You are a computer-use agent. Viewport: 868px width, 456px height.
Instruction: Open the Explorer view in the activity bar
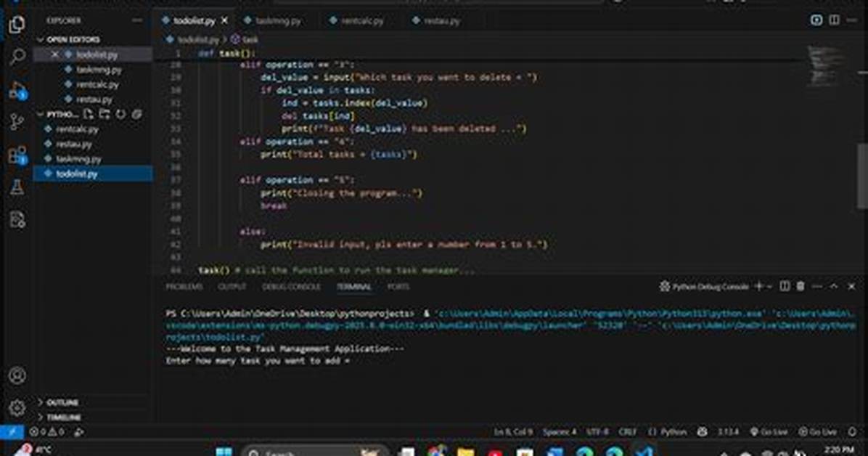click(x=17, y=25)
